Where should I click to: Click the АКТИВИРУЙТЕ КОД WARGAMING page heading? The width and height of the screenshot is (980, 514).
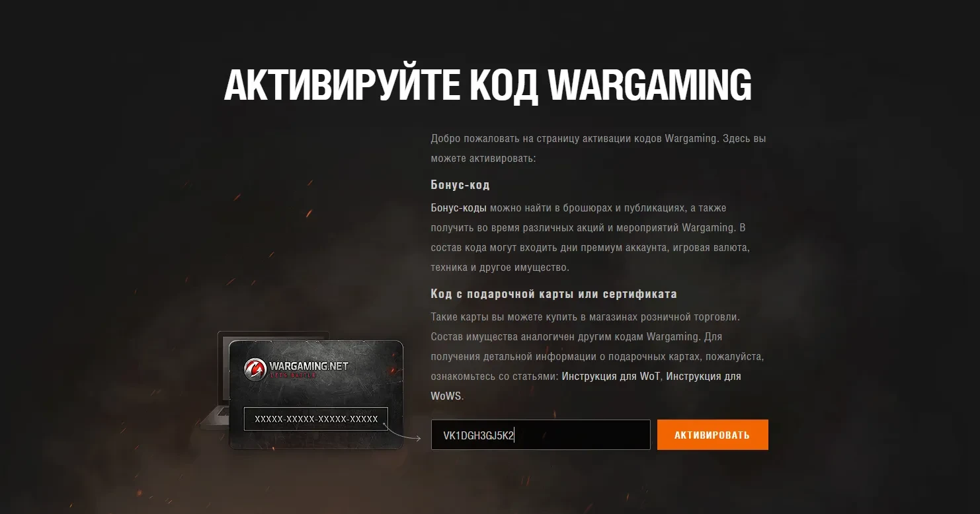coord(487,85)
